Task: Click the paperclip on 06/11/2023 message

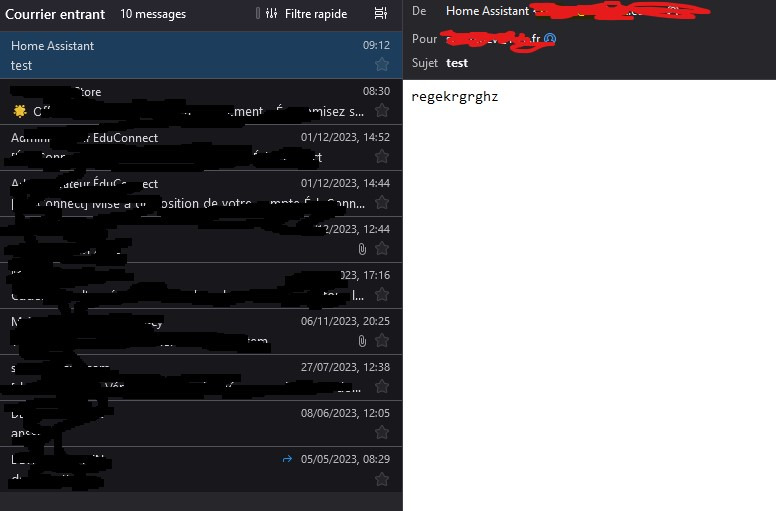Action: click(362, 341)
